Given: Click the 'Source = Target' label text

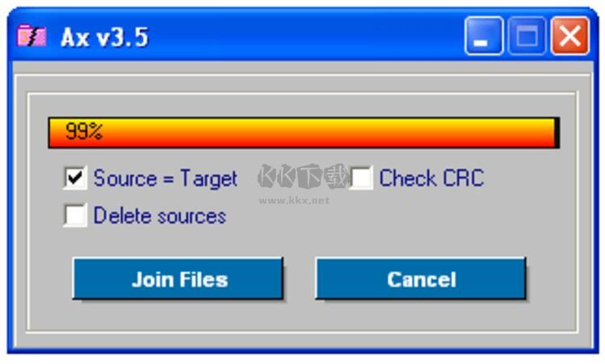Looking at the screenshot, I should [x=165, y=178].
